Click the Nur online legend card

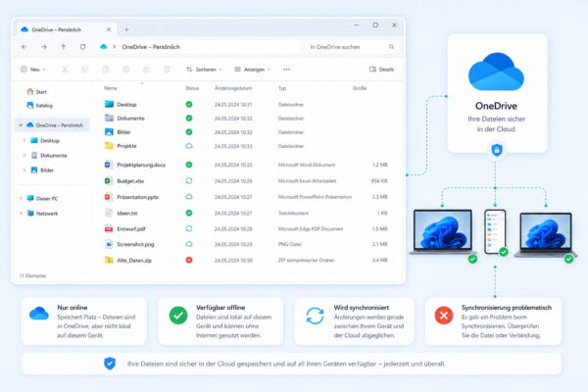84,321
